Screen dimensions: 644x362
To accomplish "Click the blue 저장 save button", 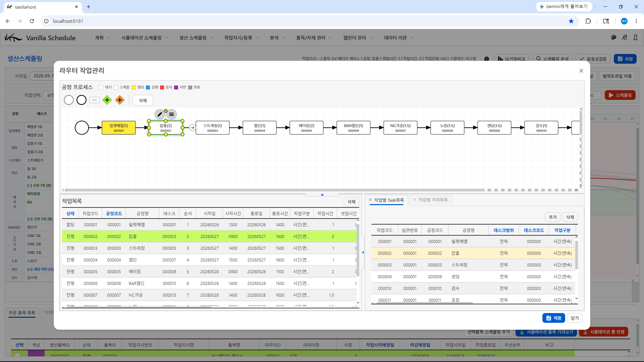I will tap(625, 59).
